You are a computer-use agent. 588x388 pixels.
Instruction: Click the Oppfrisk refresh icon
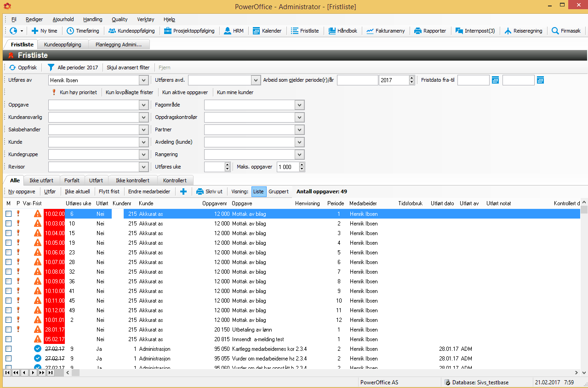coord(12,67)
